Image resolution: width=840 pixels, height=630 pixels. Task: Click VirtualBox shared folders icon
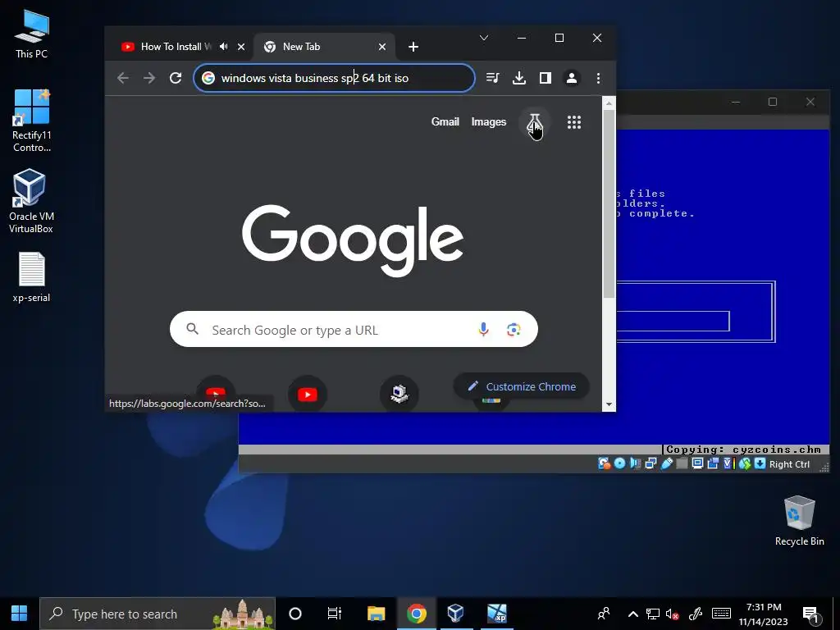tap(682, 464)
